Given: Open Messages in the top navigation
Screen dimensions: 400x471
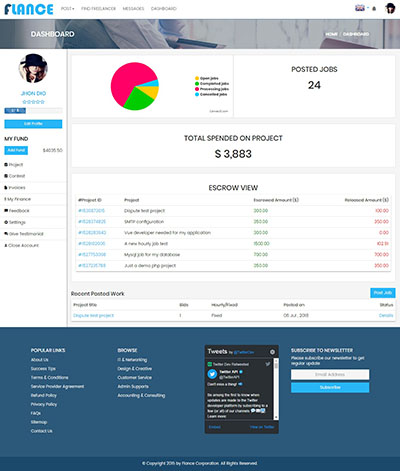Looking at the screenshot, I should 133,9.
